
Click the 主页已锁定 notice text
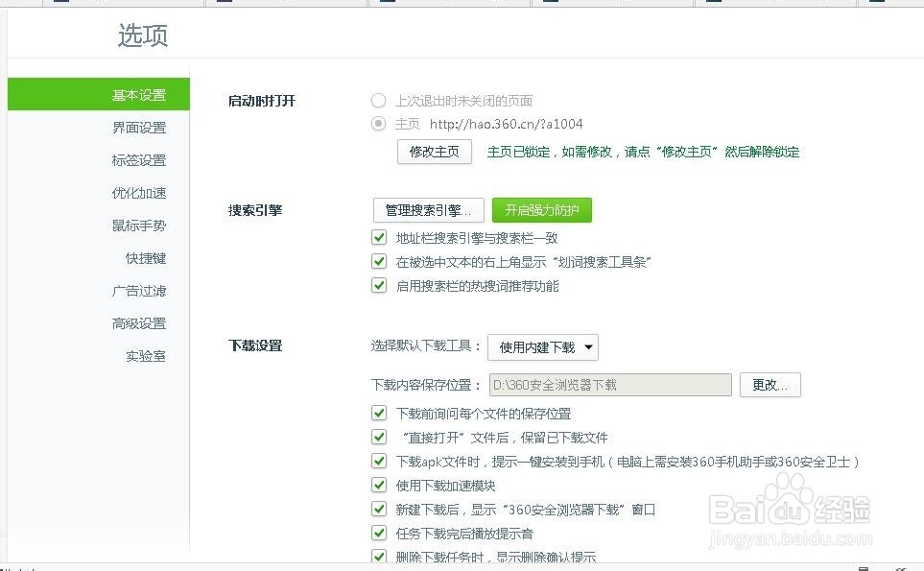[643, 152]
